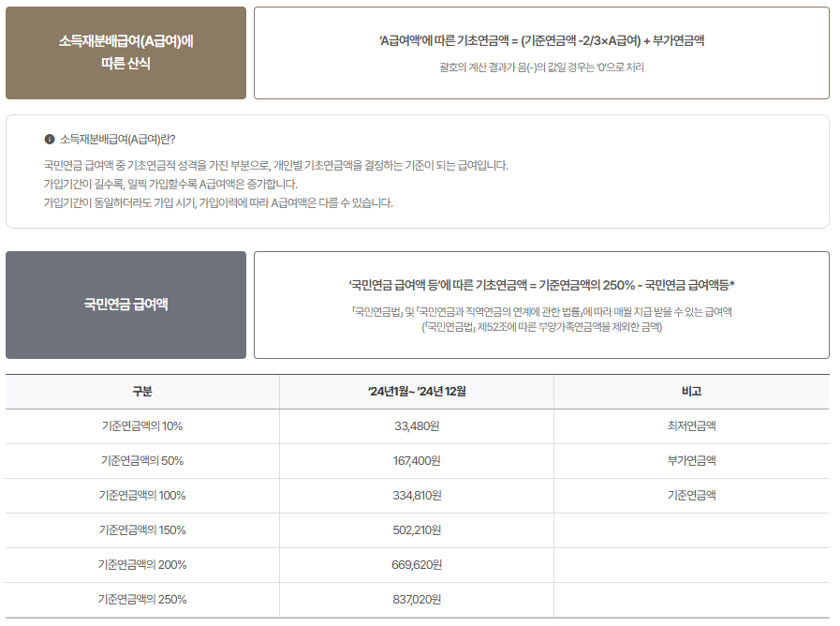Click the 기준연금액의 150% row label
Viewport: 840px width, 626px height.
142,530
